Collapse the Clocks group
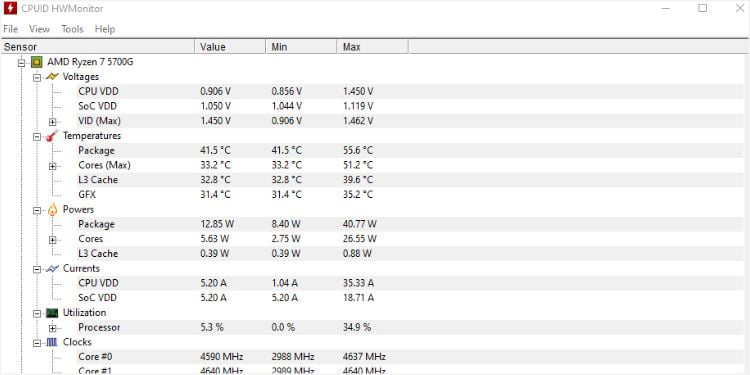Screen dimensions: 750x375 coord(37,343)
